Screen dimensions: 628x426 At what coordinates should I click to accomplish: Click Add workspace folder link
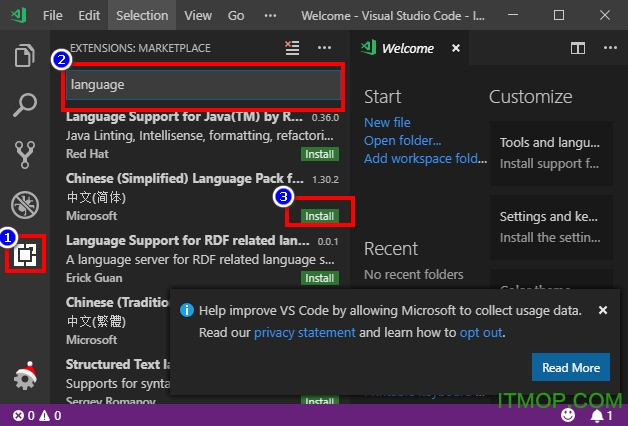[x=425, y=159]
